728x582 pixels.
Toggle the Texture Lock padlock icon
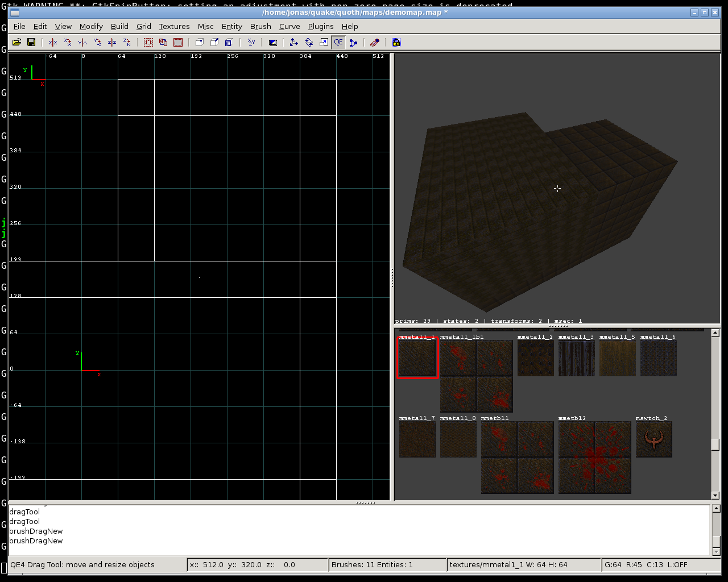pyautogui.click(x=396, y=42)
